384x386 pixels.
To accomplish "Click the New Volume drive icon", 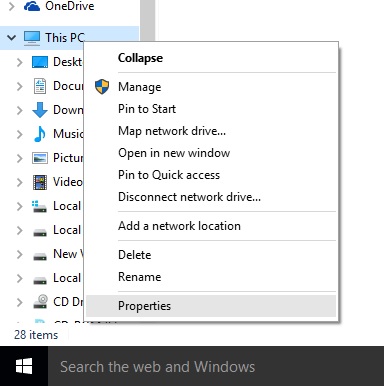I will pyautogui.click(x=40, y=256).
